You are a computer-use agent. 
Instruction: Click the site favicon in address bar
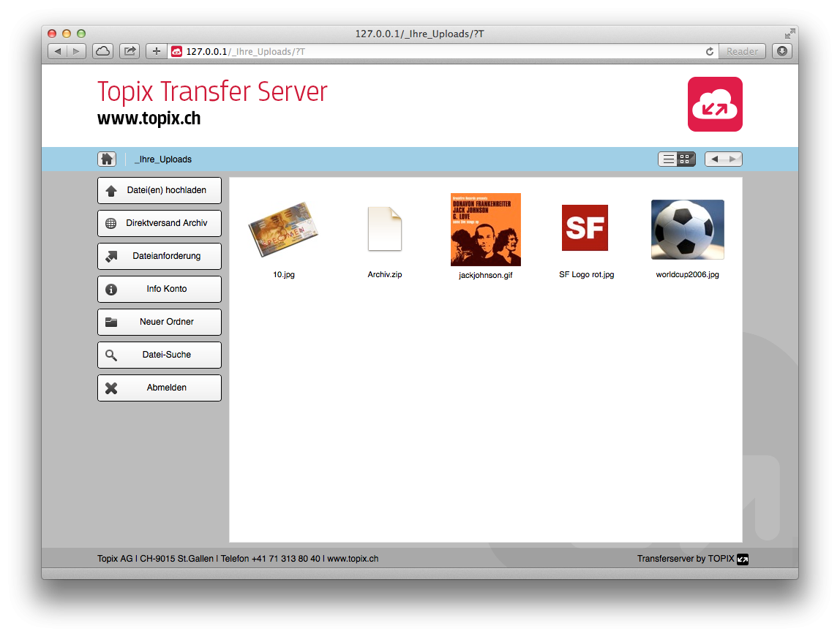coord(177,51)
